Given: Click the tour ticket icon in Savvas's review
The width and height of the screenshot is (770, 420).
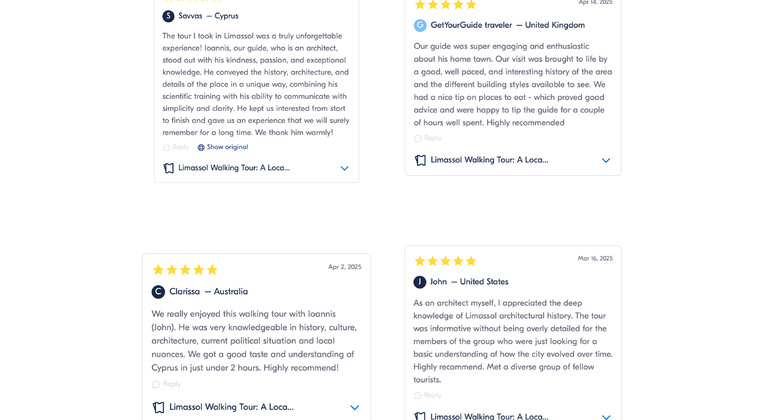Looking at the screenshot, I should (169, 168).
